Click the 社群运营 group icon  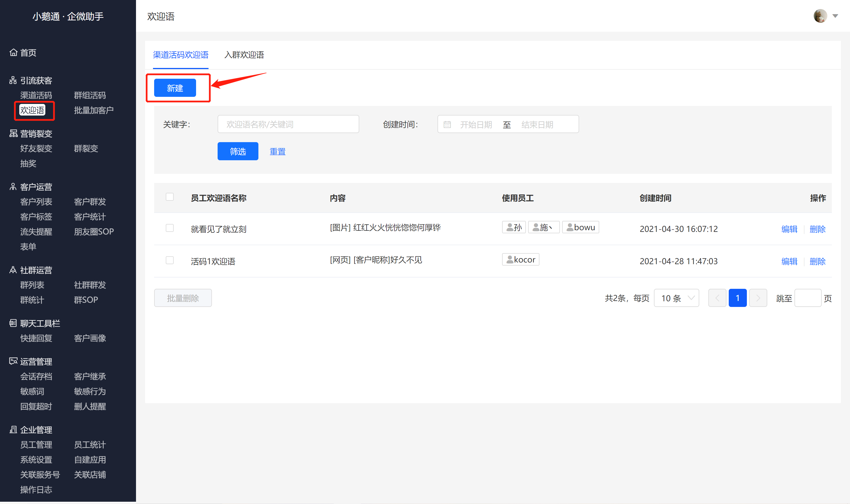coord(13,270)
